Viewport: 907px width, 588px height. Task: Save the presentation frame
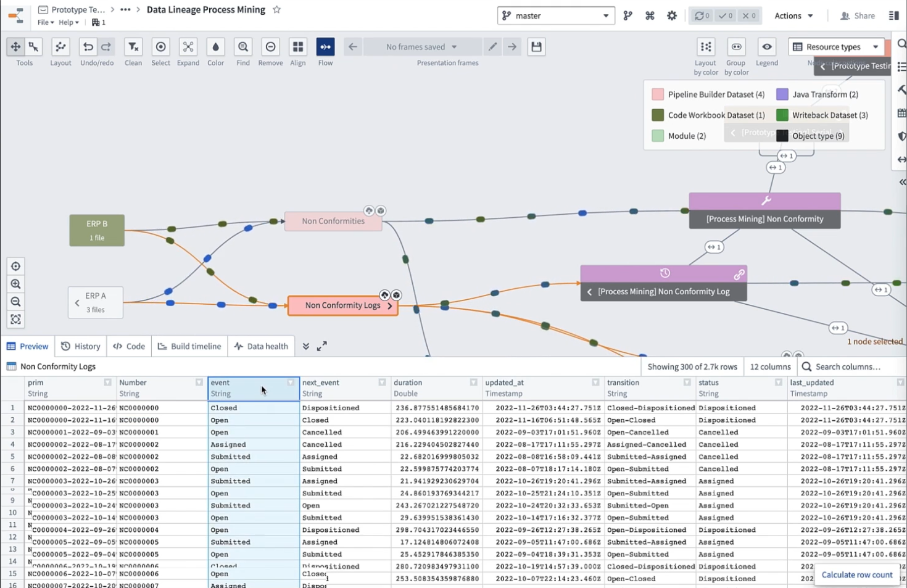click(x=536, y=47)
